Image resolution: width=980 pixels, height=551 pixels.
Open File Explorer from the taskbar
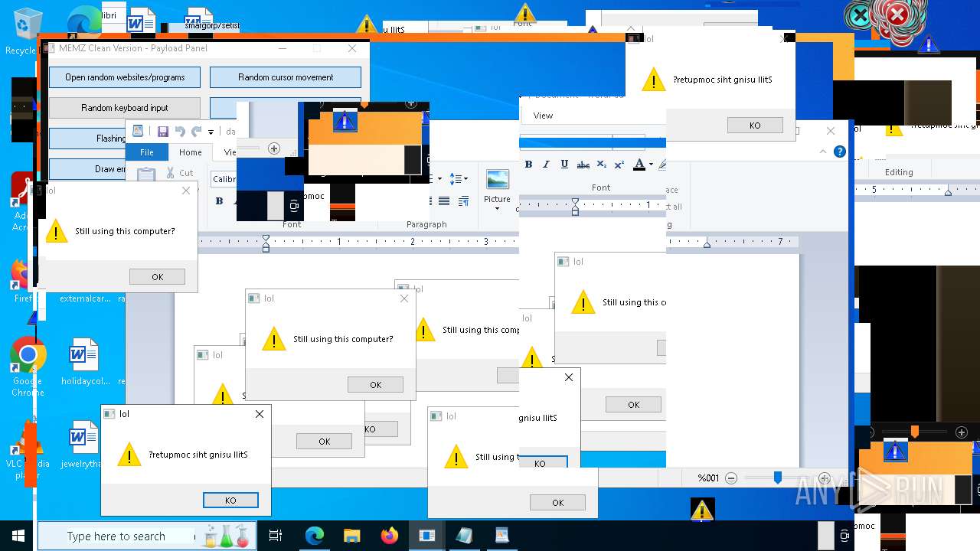point(351,536)
